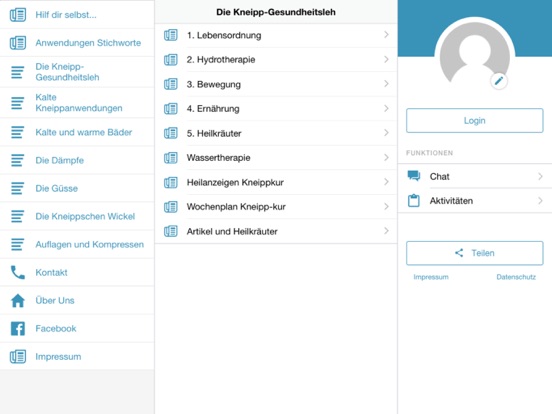Screen dimensions: 552x414
Task: Open chevron on Wassertherapie row
Action: click(x=386, y=157)
